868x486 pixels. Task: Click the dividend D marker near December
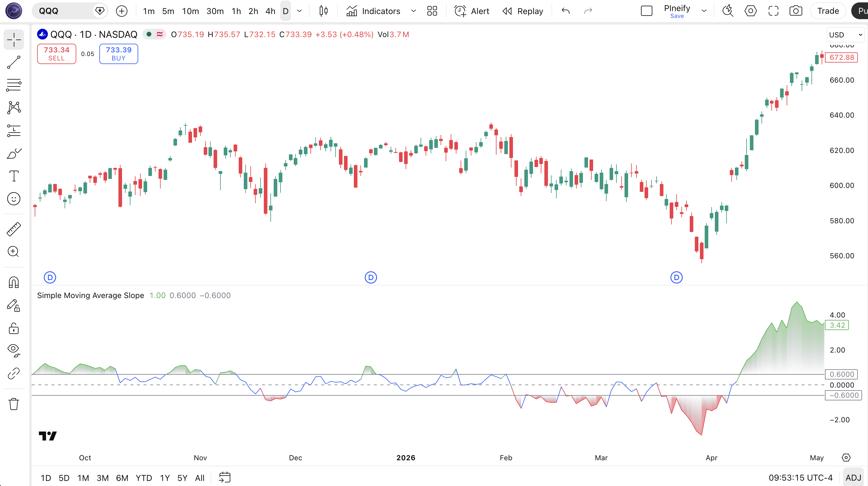click(x=371, y=278)
